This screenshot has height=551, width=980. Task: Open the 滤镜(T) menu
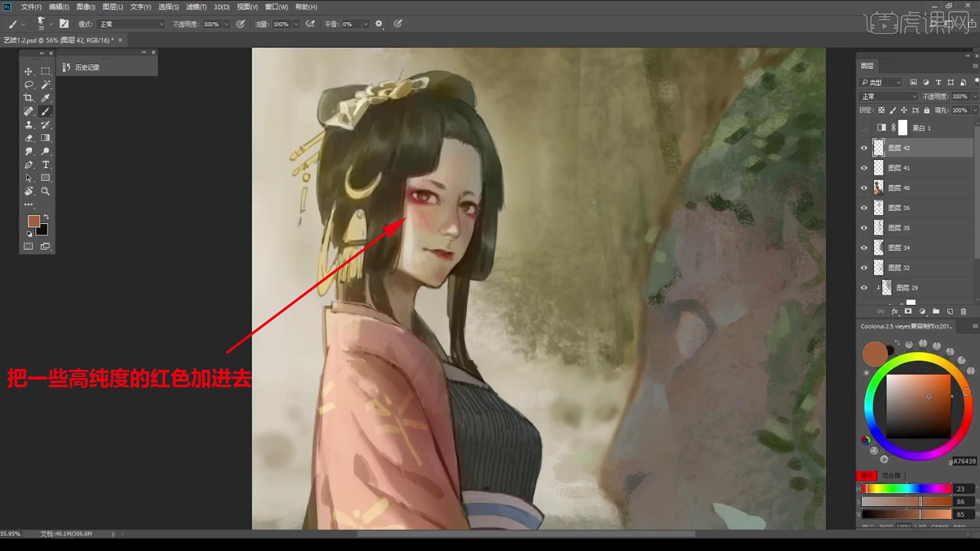196,7
